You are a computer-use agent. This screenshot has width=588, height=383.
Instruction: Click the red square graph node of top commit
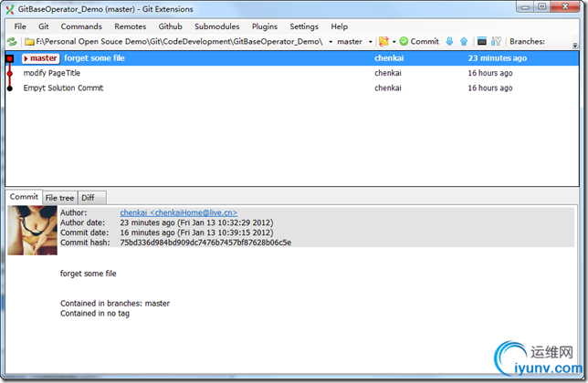[10, 58]
